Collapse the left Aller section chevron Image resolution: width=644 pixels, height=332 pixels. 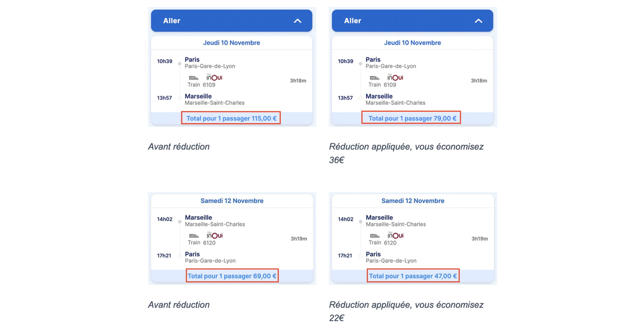(x=297, y=21)
